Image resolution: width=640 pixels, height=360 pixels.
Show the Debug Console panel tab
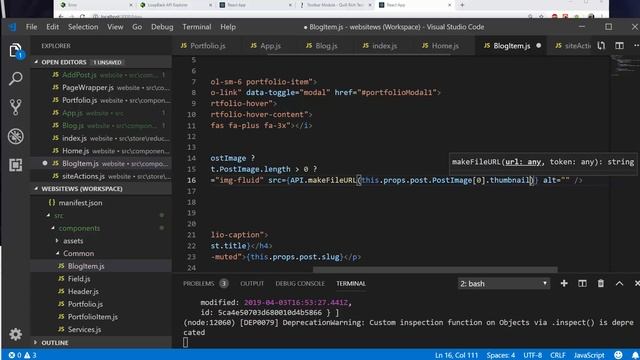pos(300,283)
